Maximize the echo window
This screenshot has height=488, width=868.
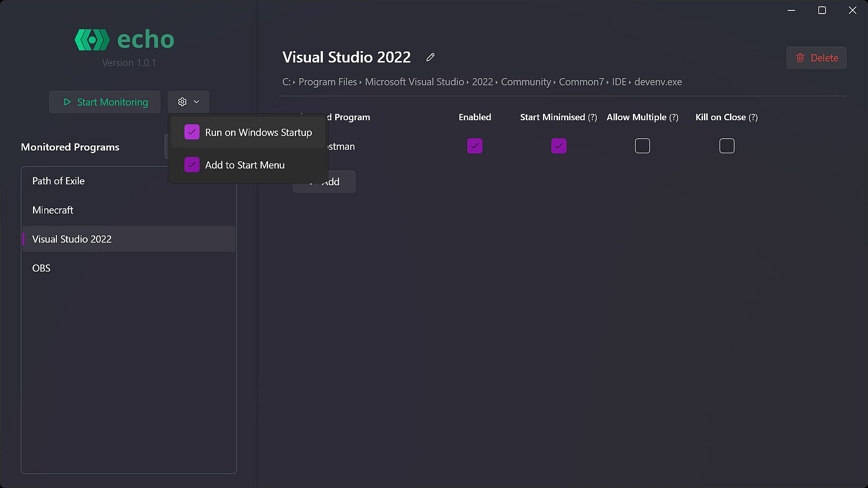(822, 10)
